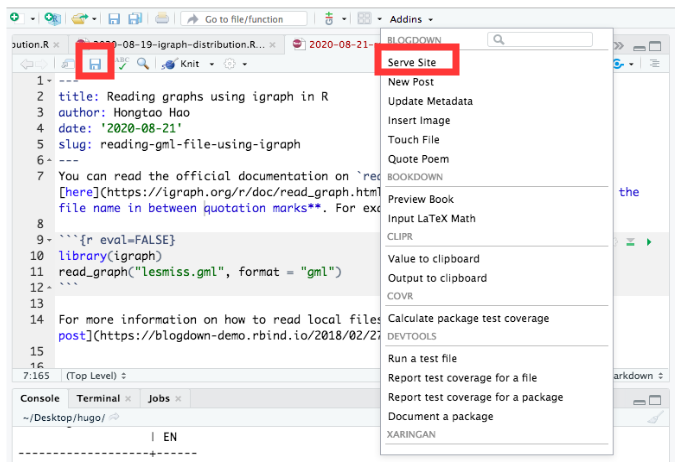Viewport: 687px width, 462px height.
Task: Go back to previous source location
Action: point(27,64)
